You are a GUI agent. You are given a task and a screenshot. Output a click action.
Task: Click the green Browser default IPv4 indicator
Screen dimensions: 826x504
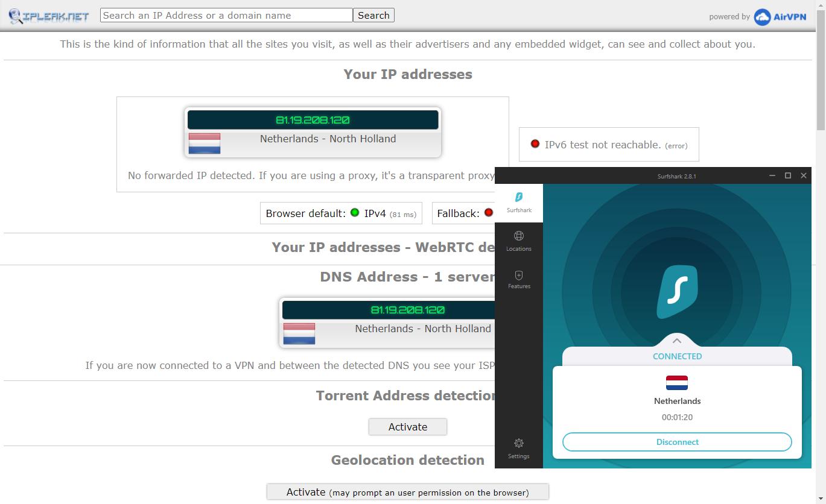(x=355, y=212)
